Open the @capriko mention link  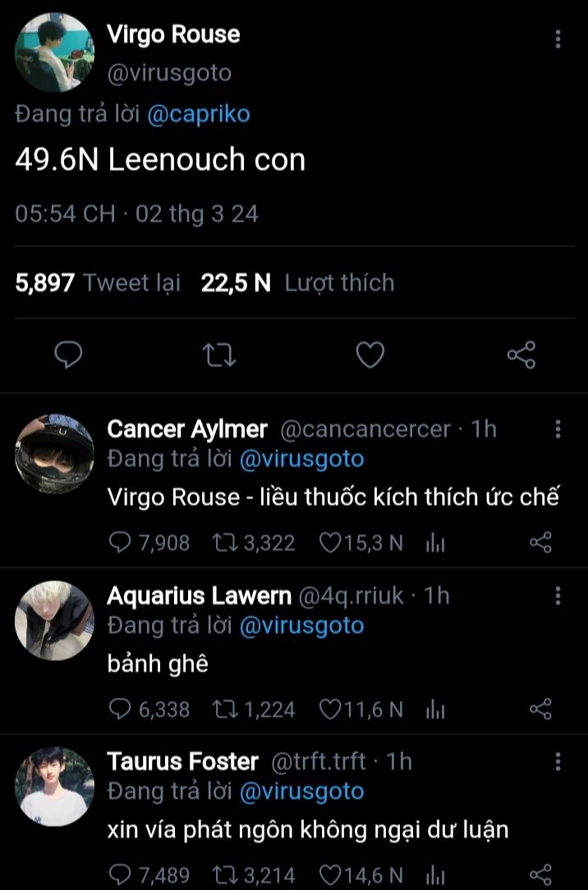198,114
